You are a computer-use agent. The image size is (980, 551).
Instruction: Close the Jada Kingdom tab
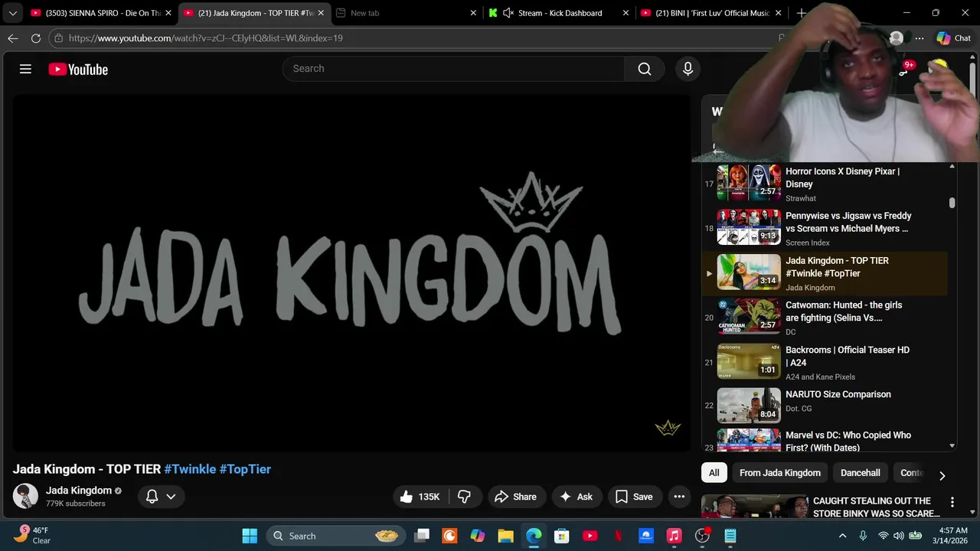pyautogui.click(x=321, y=13)
